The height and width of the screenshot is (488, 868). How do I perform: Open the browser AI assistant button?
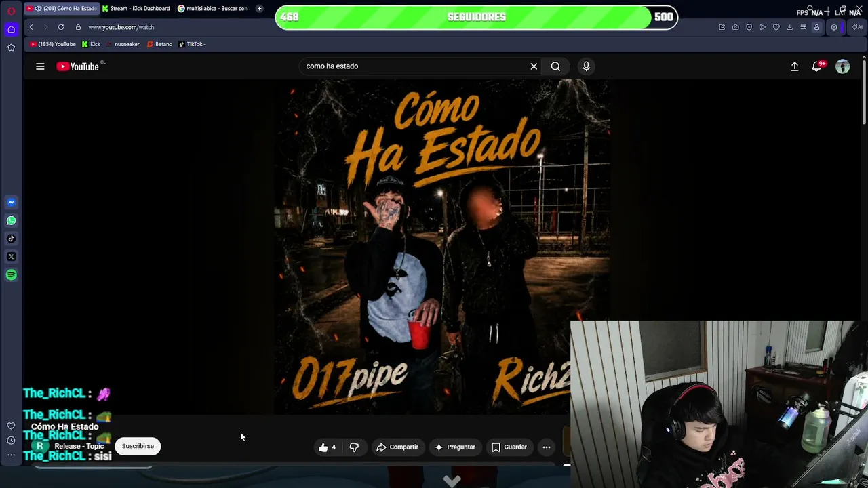click(x=856, y=27)
